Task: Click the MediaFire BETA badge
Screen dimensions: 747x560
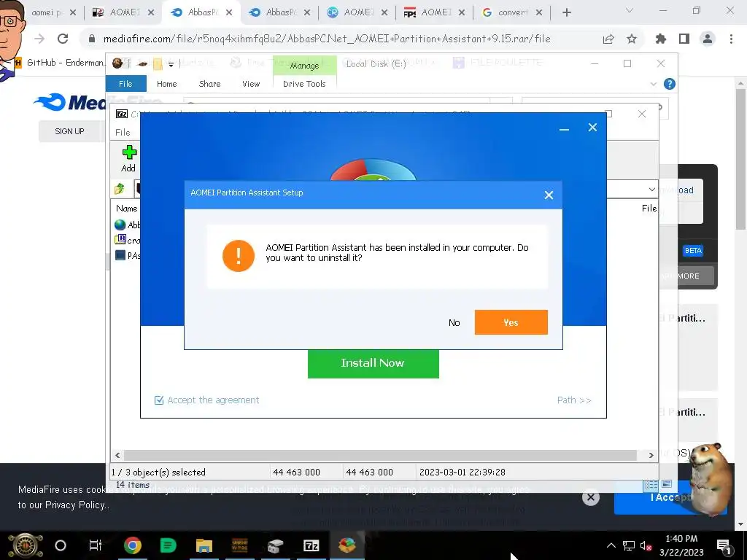Action: point(693,251)
